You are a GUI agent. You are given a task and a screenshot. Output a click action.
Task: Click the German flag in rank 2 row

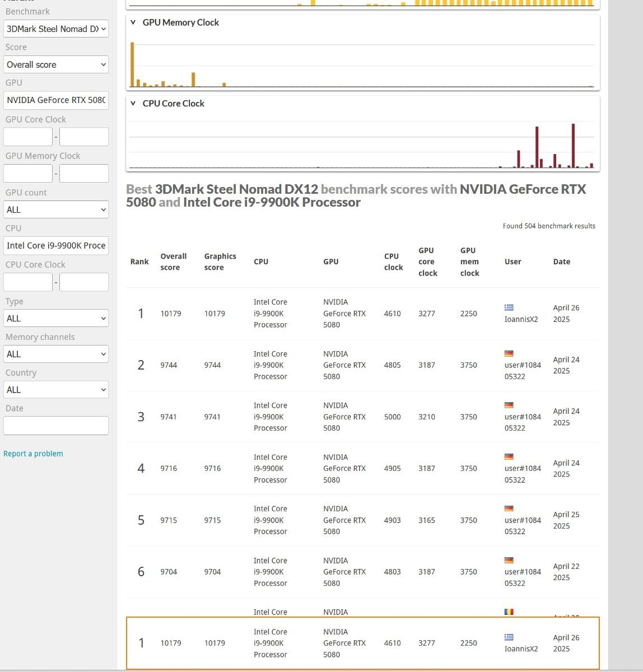pos(509,353)
